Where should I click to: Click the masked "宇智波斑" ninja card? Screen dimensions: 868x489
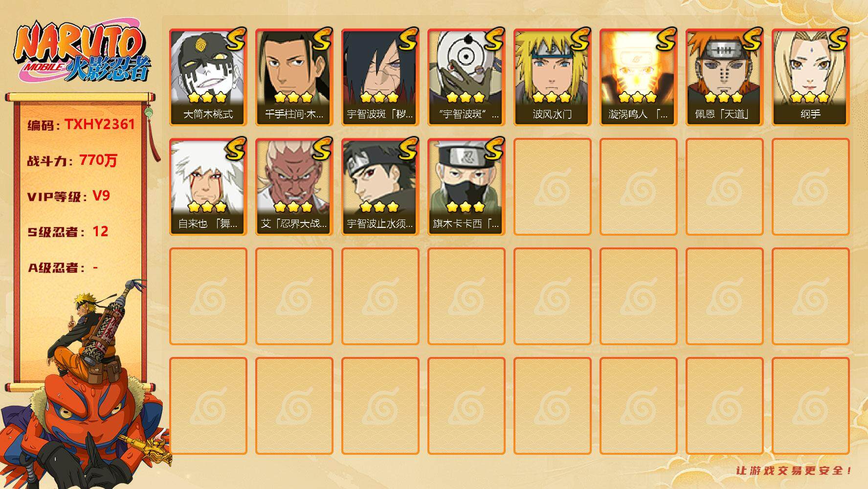[466, 77]
